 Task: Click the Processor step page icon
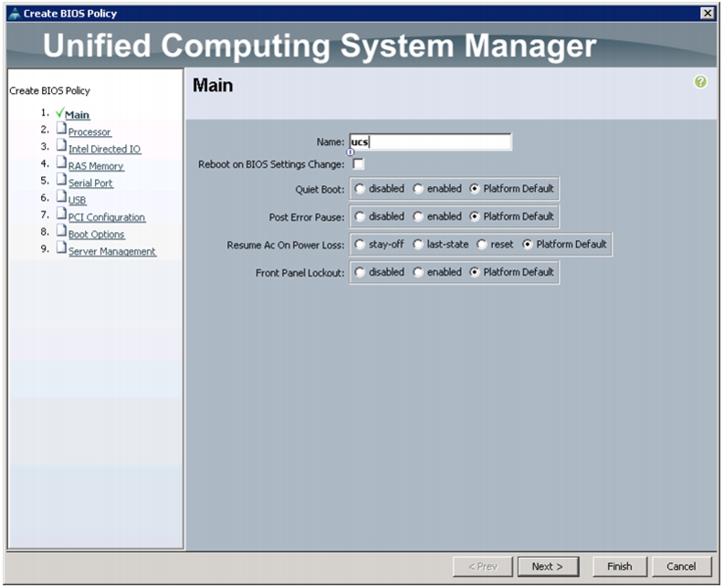[61, 128]
